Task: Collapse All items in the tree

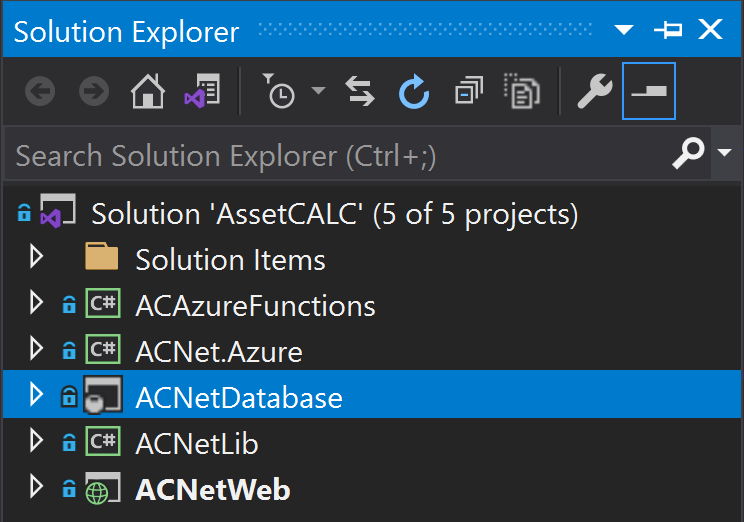Action: [469, 90]
